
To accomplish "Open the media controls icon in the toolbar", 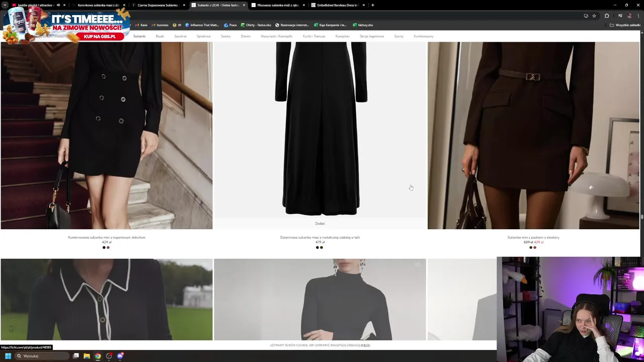I will tap(620, 16).
